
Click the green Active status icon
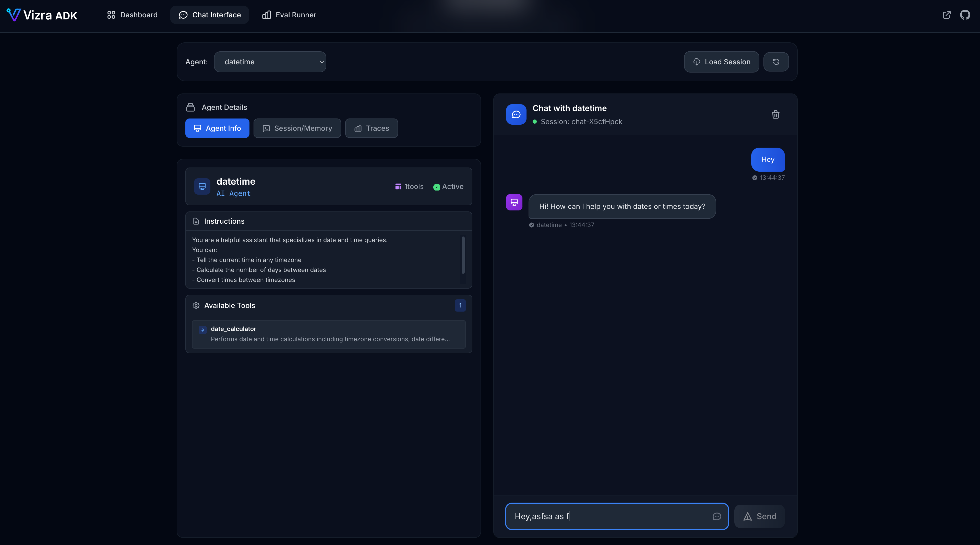tap(437, 187)
